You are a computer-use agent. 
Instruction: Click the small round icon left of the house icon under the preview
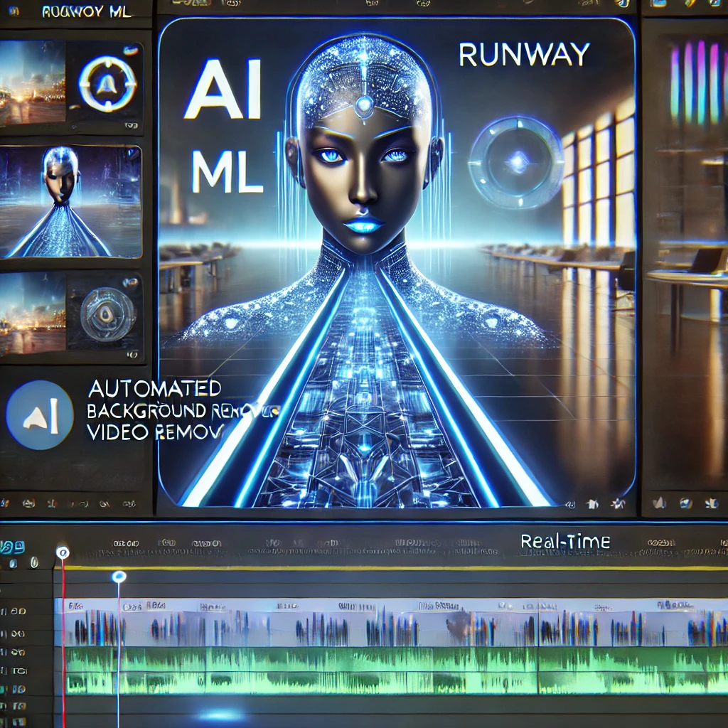pyautogui.click(x=571, y=504)
